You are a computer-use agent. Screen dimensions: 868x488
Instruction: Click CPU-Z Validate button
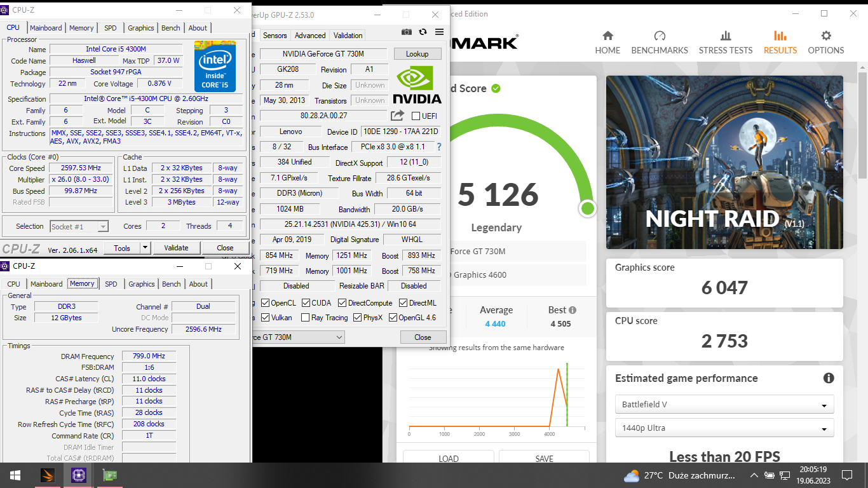coord(176,248)
